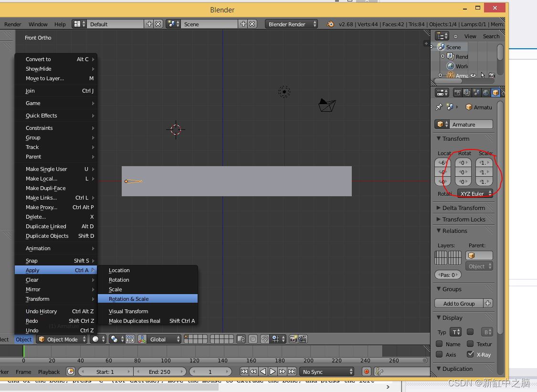Choose Location in Apply submenu
The image size is (537, 392).
(x=147, y=270)
